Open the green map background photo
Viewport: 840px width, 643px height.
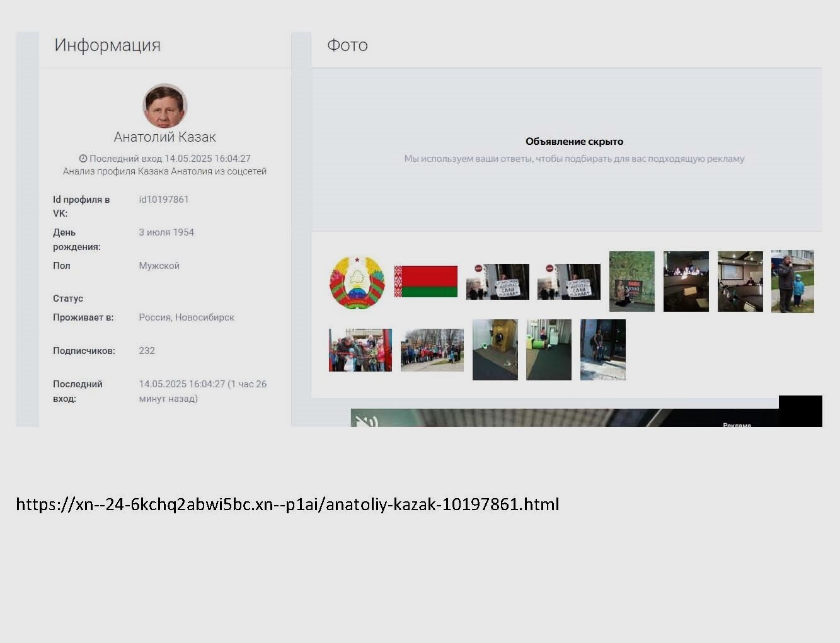[x=632, y=282]
